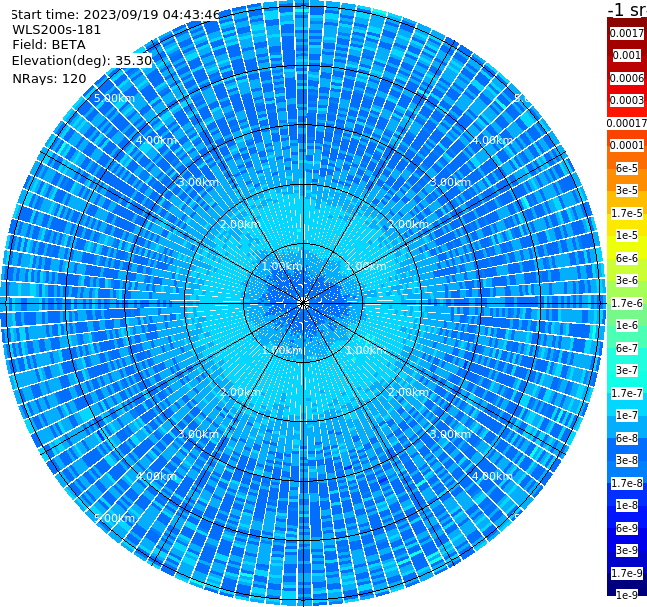Select the 6e-6 colorbar label

[x=627, y=258]
